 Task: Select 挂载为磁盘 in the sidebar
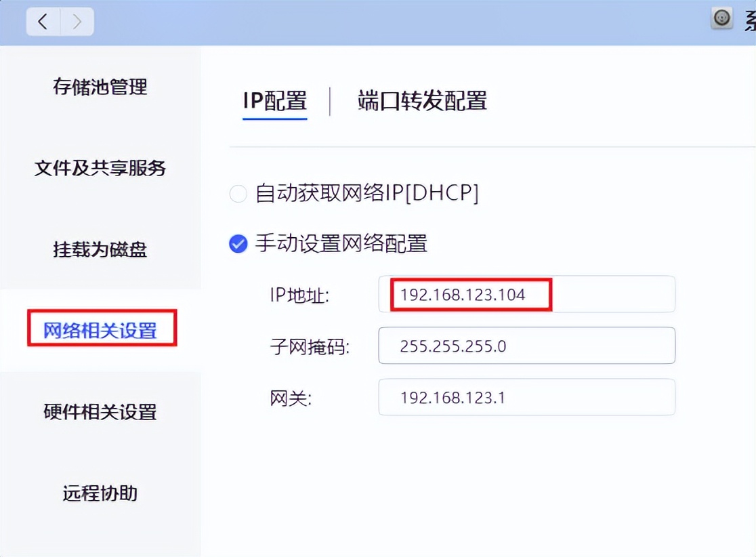click(x=100, y=249)
